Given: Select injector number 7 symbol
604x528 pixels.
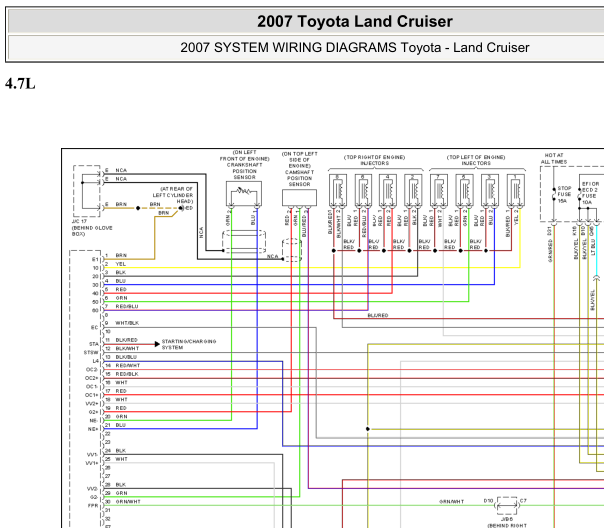Looking at the screenshot, I should pos(439,191).
